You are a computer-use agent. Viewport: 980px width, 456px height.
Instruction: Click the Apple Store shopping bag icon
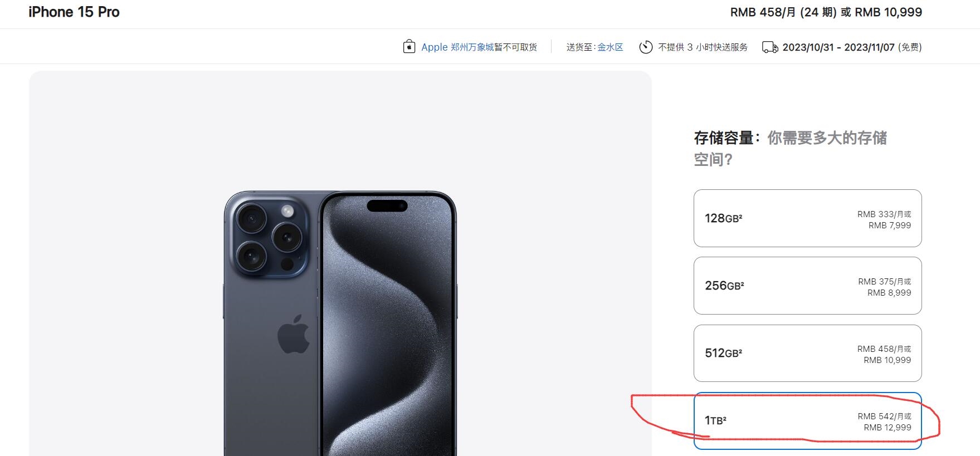coord(409,47)
